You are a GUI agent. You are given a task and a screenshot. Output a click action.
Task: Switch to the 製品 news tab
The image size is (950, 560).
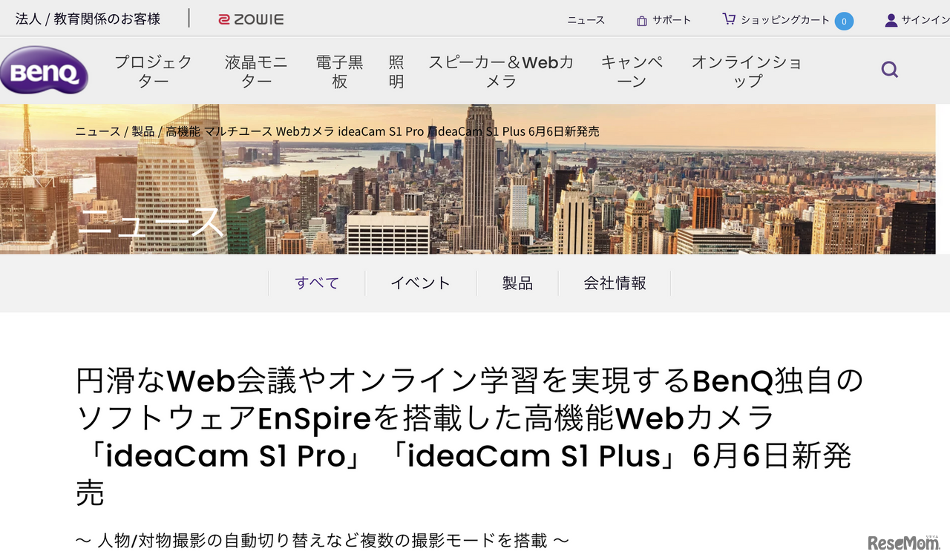(517, 283)
